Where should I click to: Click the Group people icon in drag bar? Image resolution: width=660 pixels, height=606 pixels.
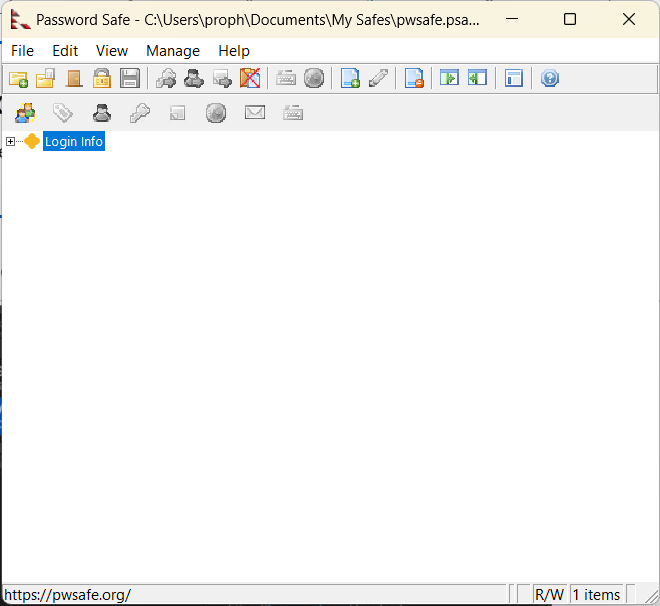(x=25, y=113)
